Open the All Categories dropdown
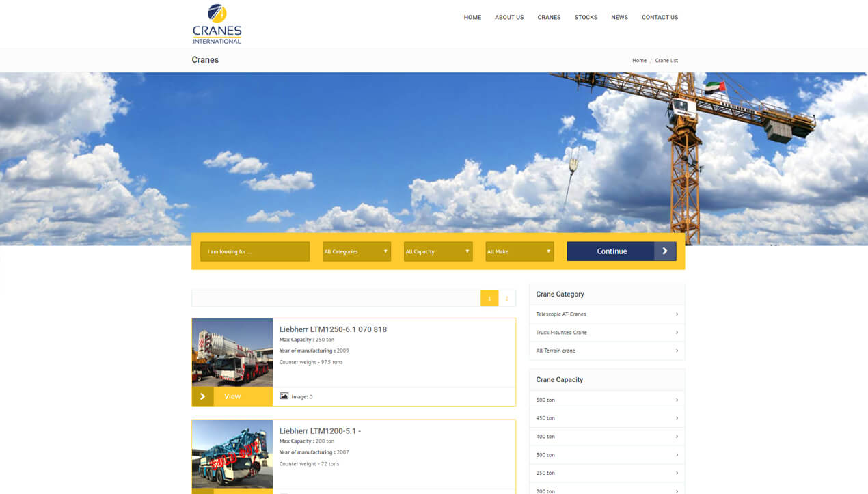 coord(357,251)
